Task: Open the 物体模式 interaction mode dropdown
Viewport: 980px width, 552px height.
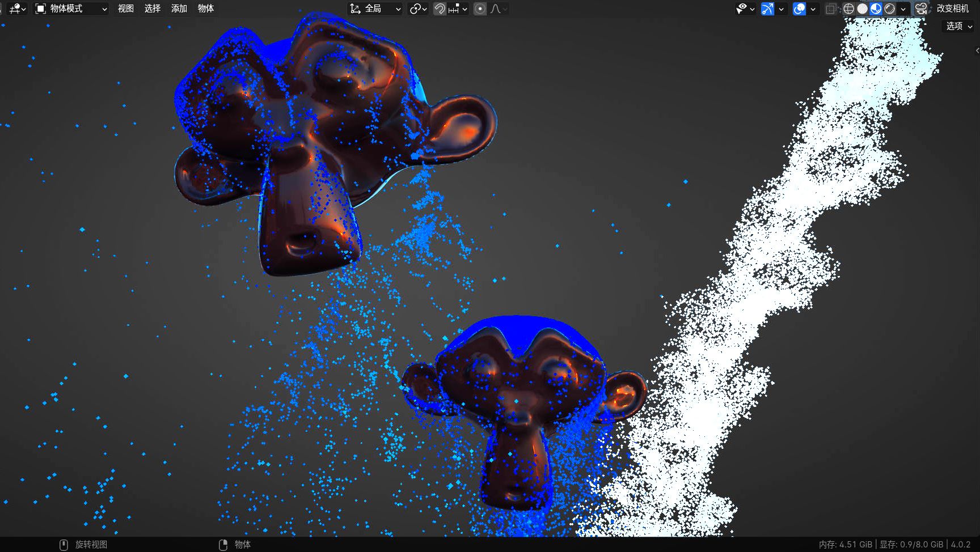Action: click(71, 9)
